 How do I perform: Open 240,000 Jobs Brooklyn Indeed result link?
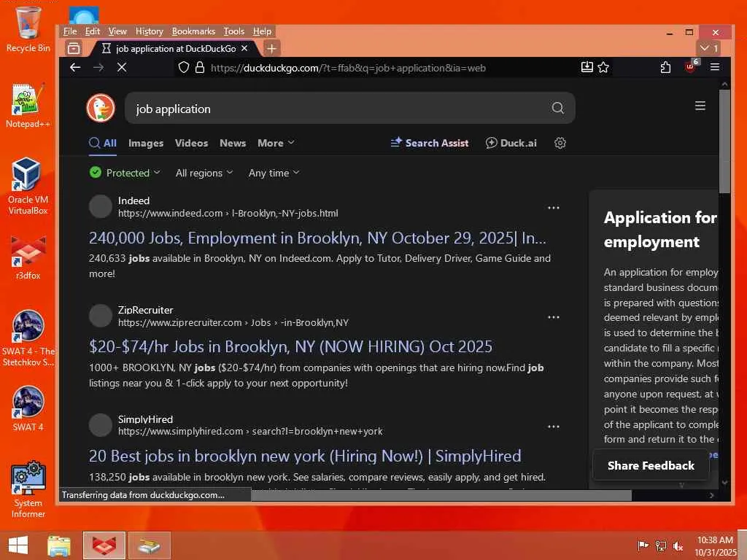[x=317, y=238]
